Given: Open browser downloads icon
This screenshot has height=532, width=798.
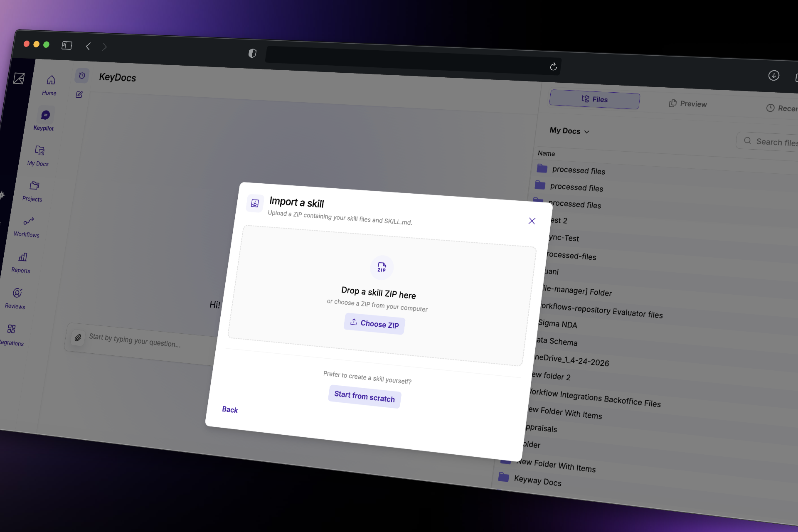Looking at the screenshot, I should click(773, 75).
